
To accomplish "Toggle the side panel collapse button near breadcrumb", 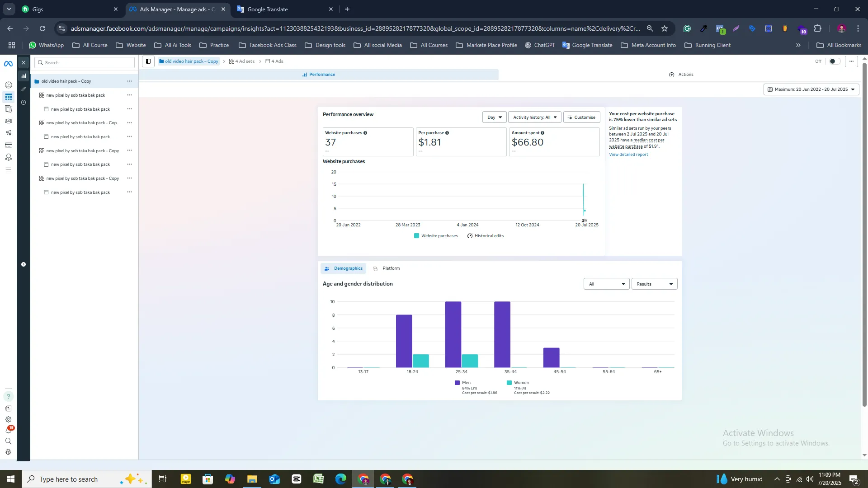I will pyautogui.click(x=148, y=61).
